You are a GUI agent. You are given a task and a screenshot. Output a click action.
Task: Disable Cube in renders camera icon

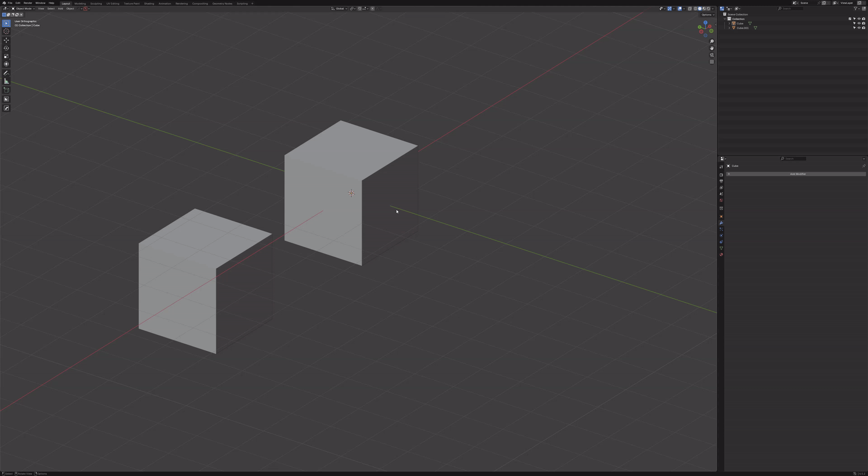[x=863, y=24]
